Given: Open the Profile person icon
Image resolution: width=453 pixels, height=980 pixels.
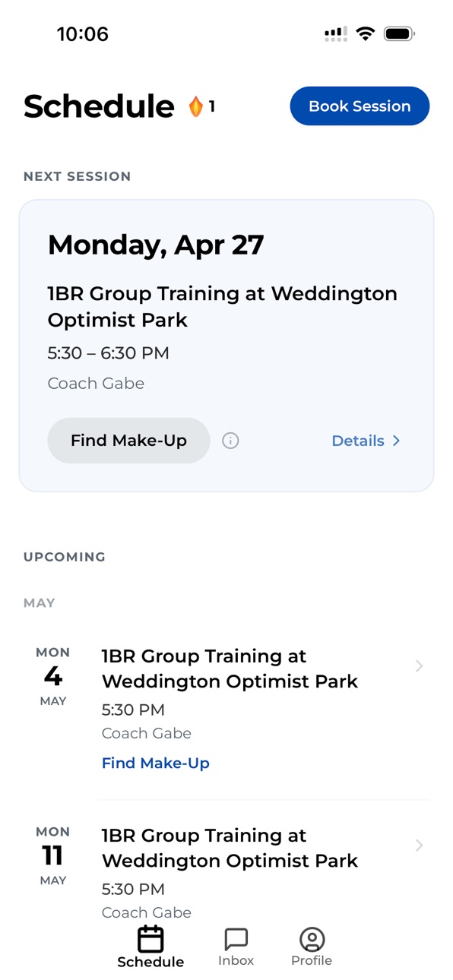Looking at the screenshot, I should [312, 939].
